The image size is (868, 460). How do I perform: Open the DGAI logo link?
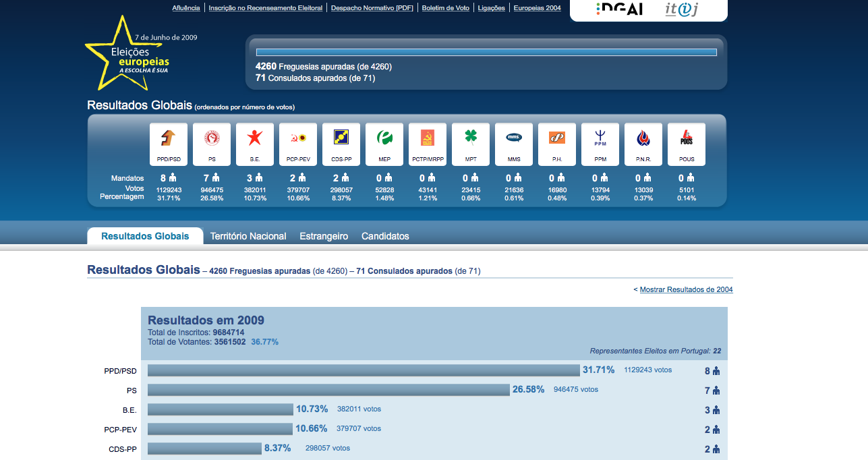pos(620,9)
